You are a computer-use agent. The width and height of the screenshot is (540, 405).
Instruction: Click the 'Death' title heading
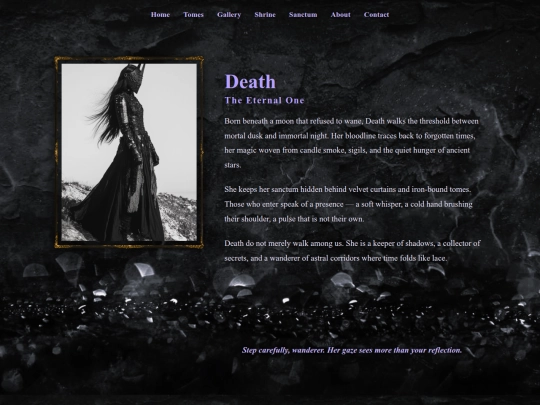coord(250,82)
